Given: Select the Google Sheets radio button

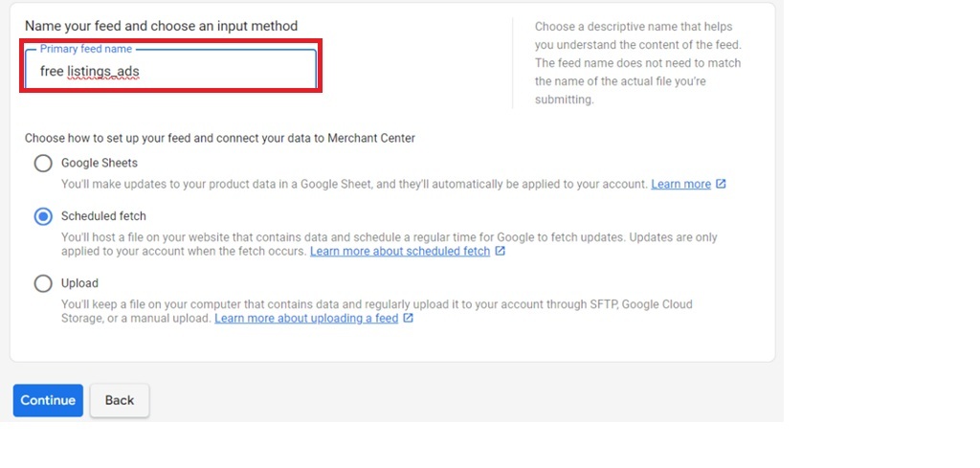Looking at the screenshot, I should coord(43,163).
